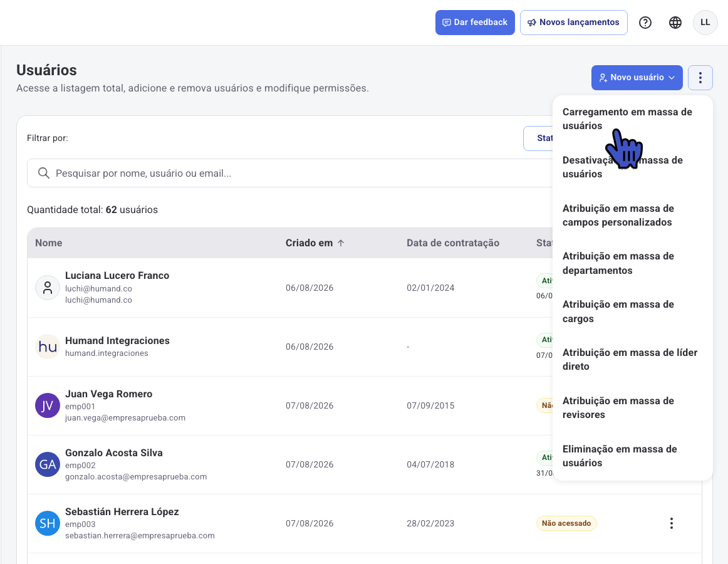Click hire date 28/02/2023
Image resolution: width=728 pixels, height=564 pixels.
430,524
